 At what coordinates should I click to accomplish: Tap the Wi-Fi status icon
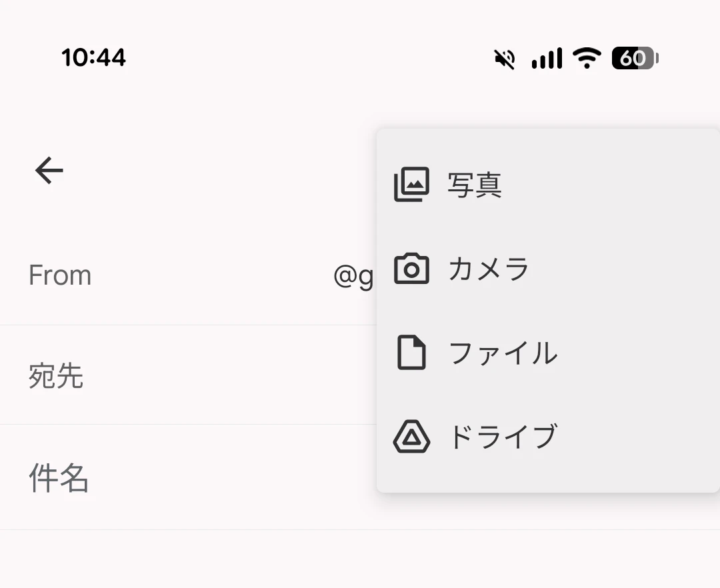pyautogui.click(x=587, y=59)
